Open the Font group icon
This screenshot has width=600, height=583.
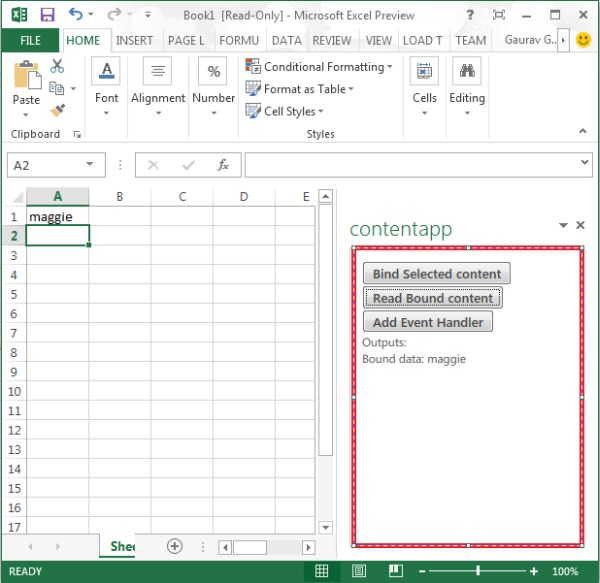(106, 71)
